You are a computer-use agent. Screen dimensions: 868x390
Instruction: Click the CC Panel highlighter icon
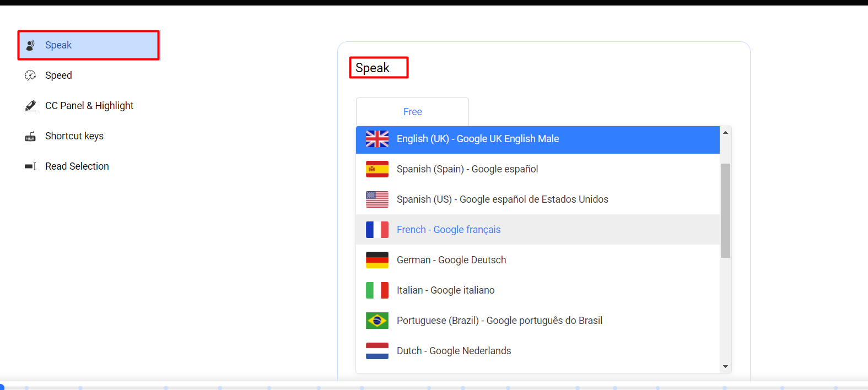click(x=30, y=106)
